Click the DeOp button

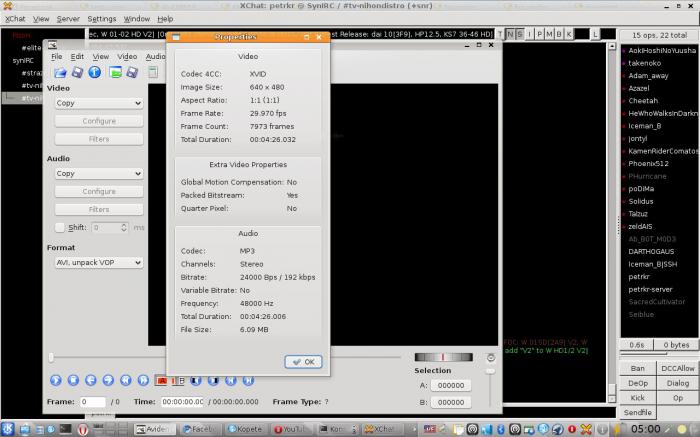click(638, 383)
